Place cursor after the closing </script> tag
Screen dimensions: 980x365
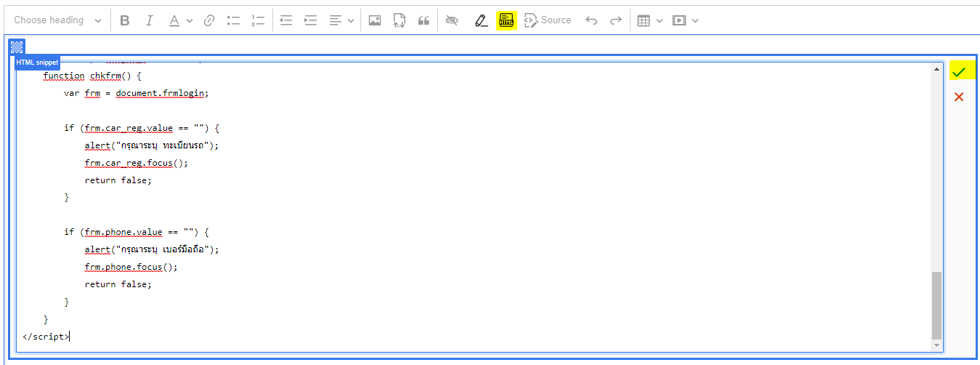coord(70,337)
